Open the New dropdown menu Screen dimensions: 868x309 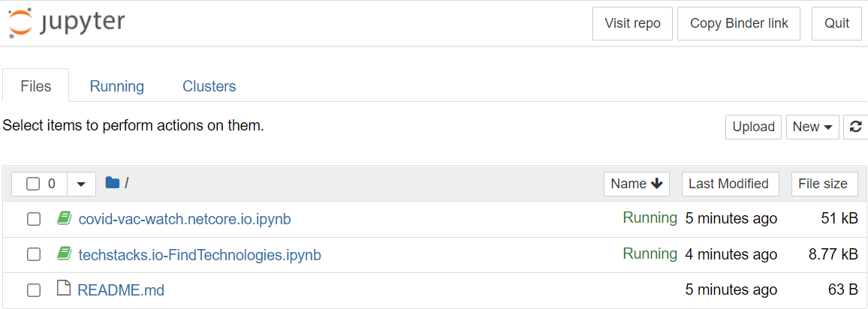[812, 127]
